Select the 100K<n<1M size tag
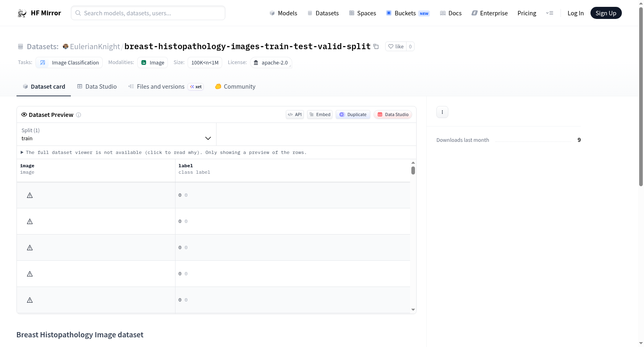This screenshot has width=644, height=347. point(205,62)
